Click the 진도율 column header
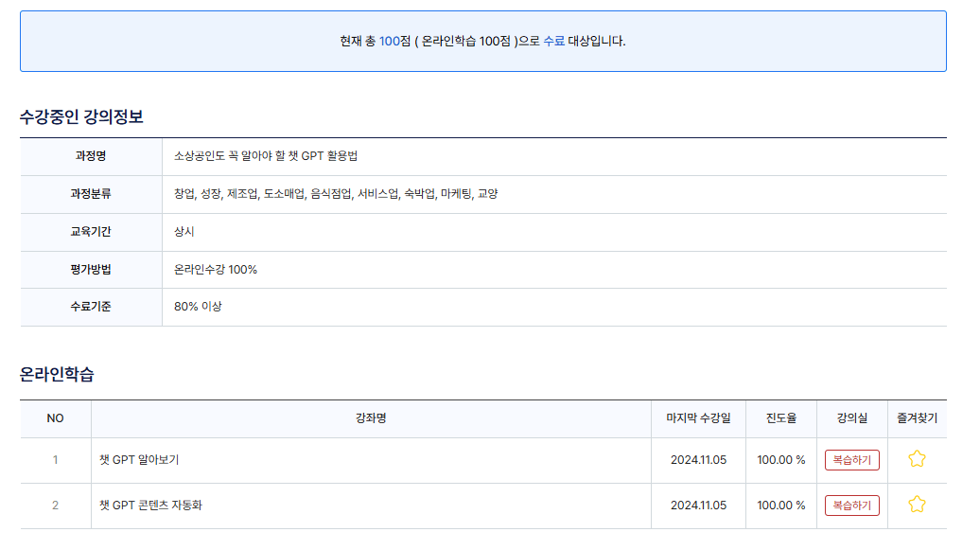The width and height of the screenshot is (980, 550). pos(781,418)
